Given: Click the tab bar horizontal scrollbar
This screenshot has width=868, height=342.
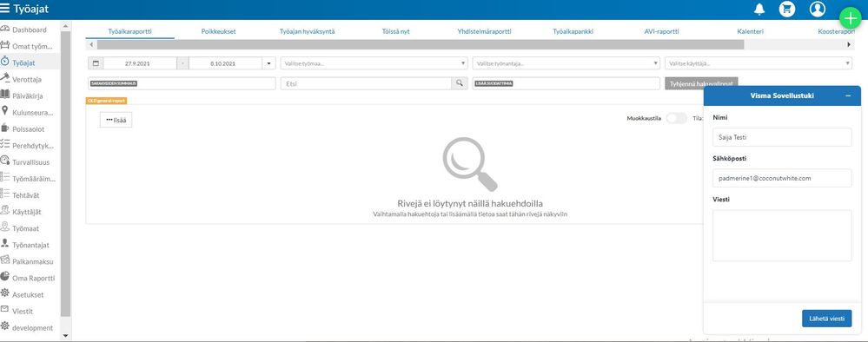Looking at the screenshot, I should 421,44.
